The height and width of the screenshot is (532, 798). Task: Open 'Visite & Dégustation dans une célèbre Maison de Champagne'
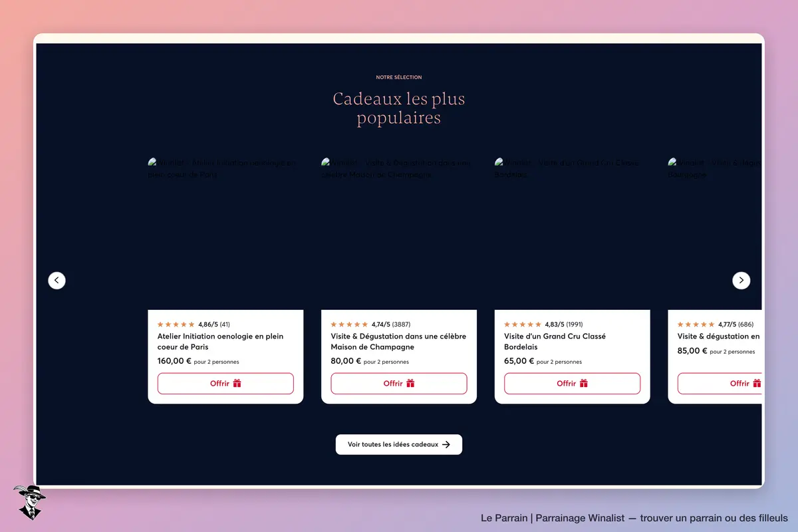399,342
